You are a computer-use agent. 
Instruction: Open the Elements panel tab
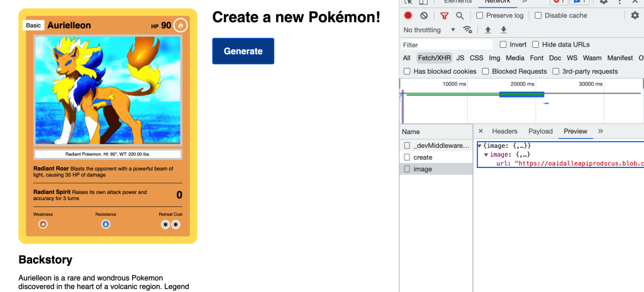(458, 2)
